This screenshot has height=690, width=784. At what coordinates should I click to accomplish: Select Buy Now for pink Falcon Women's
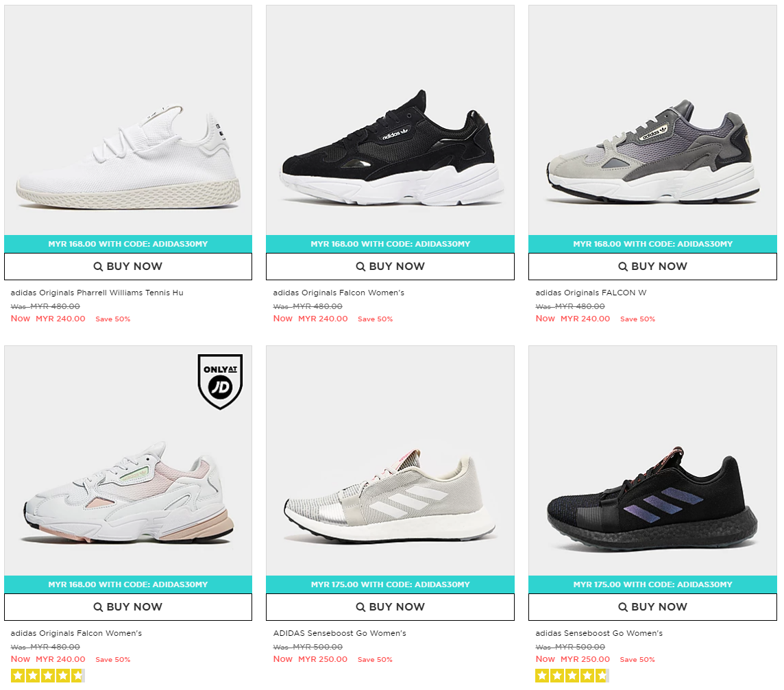pyautogui.click(x=128, y=607)
